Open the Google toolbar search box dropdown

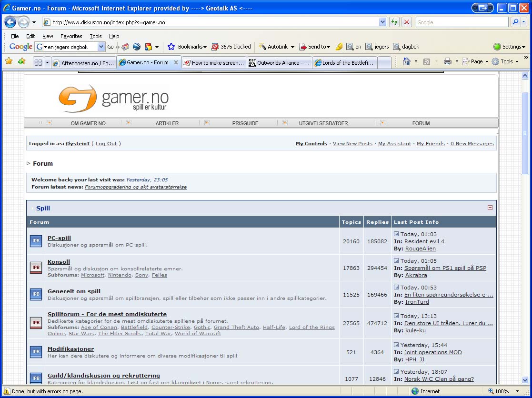[x=101, y=47]
